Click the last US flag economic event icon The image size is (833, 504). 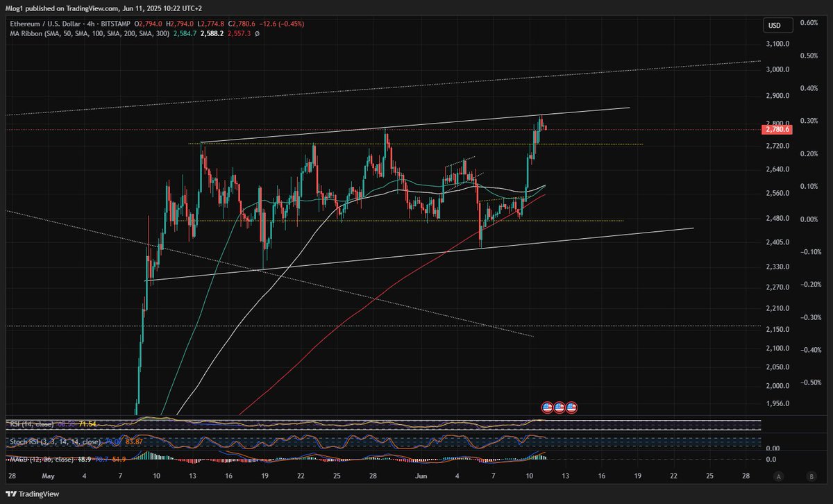point(571,408)
